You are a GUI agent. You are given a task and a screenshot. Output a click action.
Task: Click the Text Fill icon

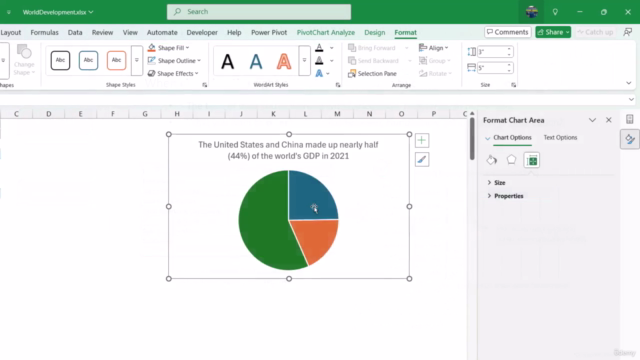tap(319, 48)
